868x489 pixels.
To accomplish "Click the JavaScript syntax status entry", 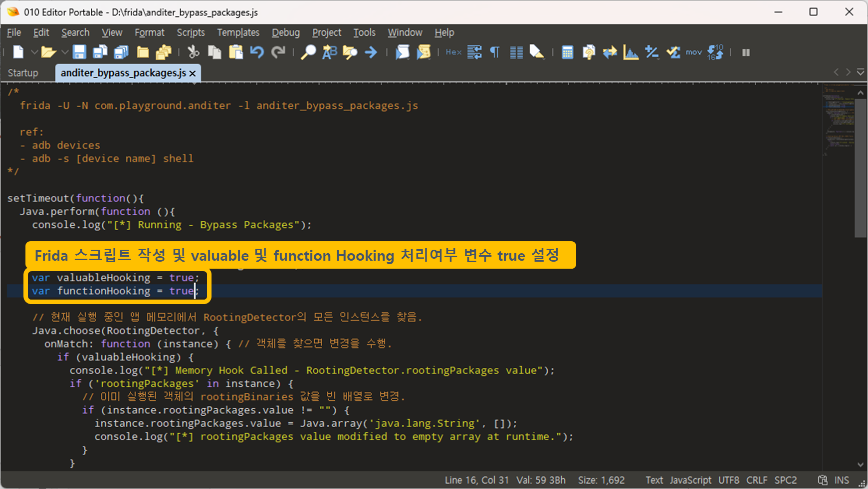I will coord(690,480).
